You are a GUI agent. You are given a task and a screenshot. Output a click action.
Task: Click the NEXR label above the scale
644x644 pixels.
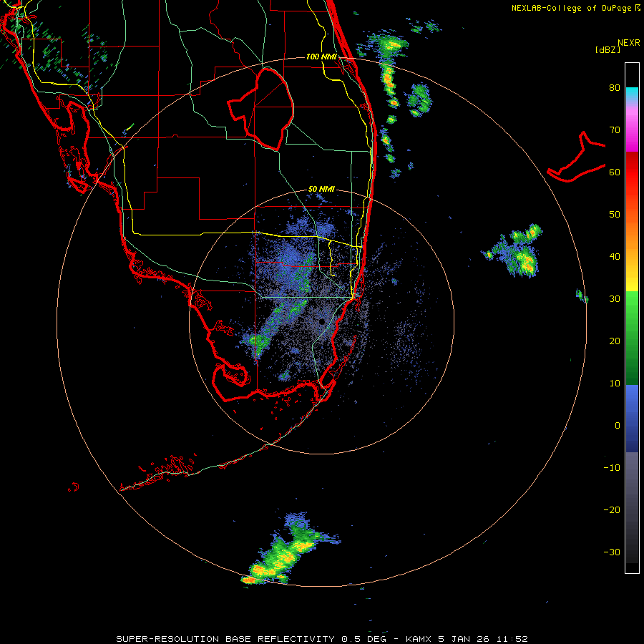click(x=628, y=43)
